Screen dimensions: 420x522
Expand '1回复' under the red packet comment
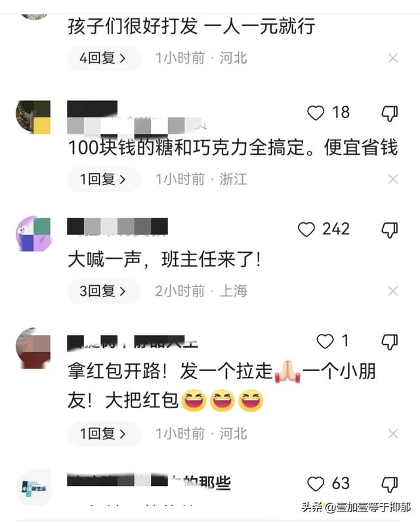tap(104, 433)
